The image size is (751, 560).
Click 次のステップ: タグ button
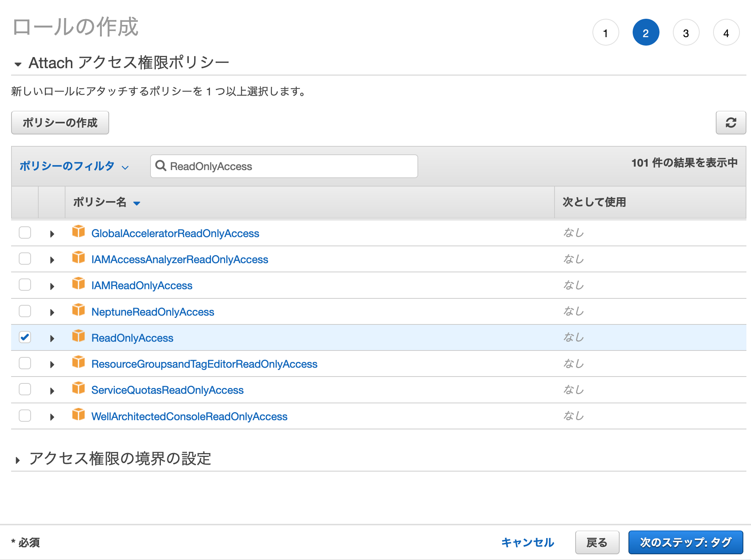point(685,542)
